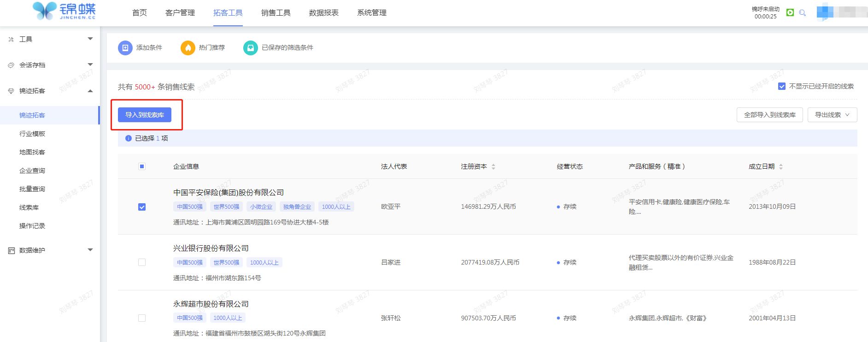
Task: Click 小微企业 tag on 中国平安
Action: pos(261,207)
